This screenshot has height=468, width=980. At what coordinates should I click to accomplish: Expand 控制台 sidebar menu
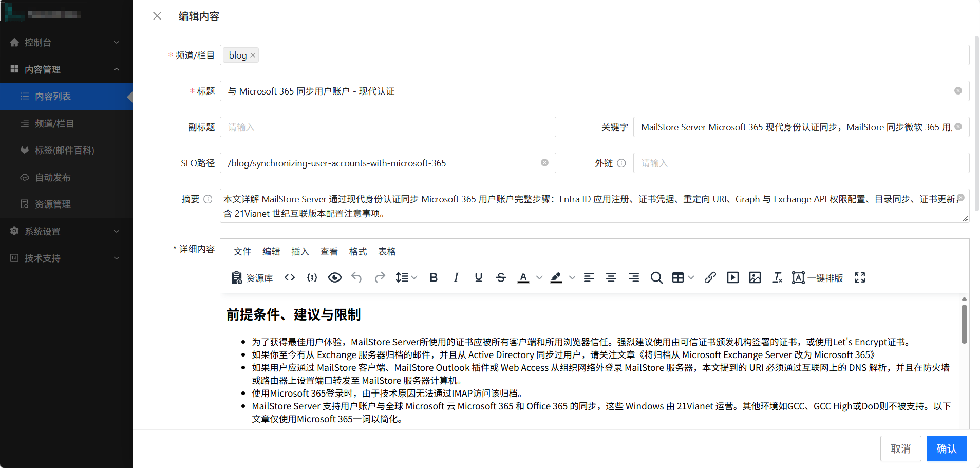tap(66, 42)
